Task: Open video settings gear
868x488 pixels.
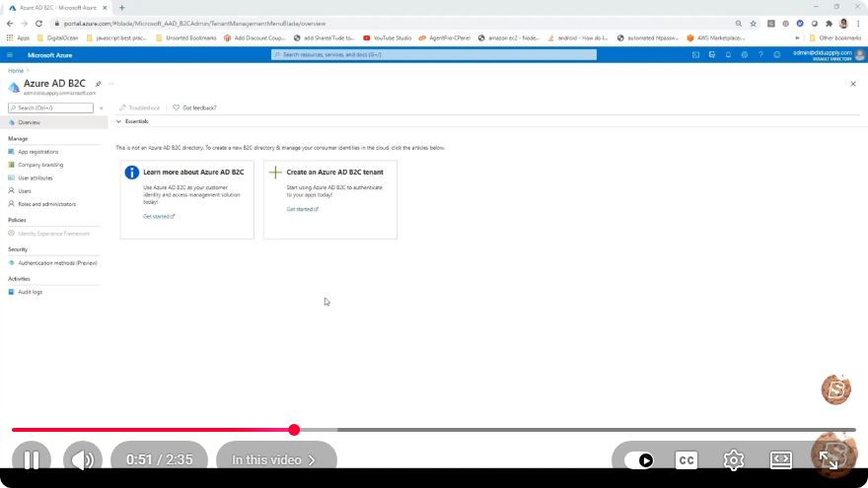Action: click(x=734, y=459)
